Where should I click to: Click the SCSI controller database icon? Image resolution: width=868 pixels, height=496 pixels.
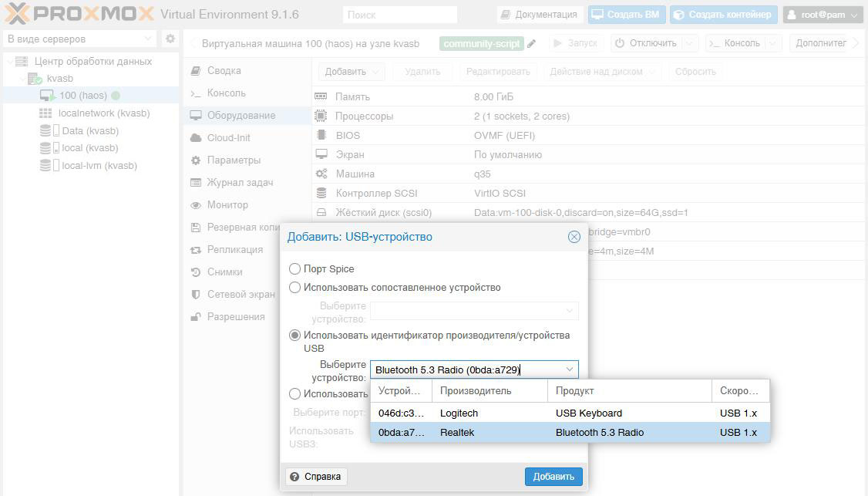click(321, 193)
